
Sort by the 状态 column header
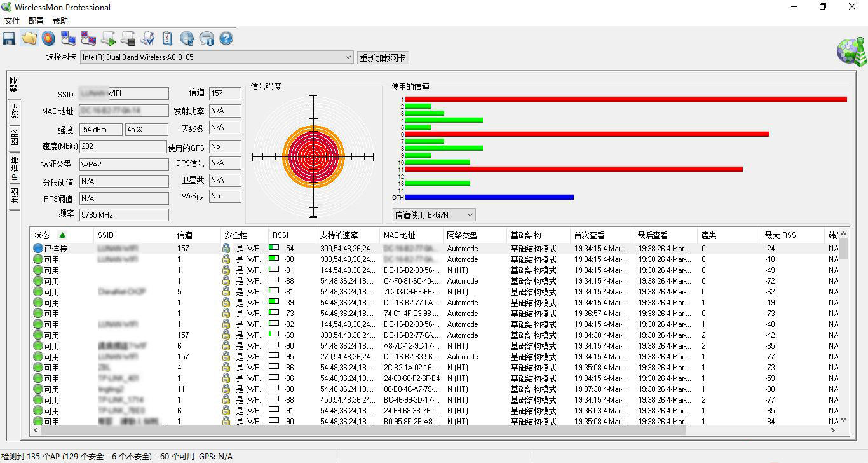pos(62,235)
